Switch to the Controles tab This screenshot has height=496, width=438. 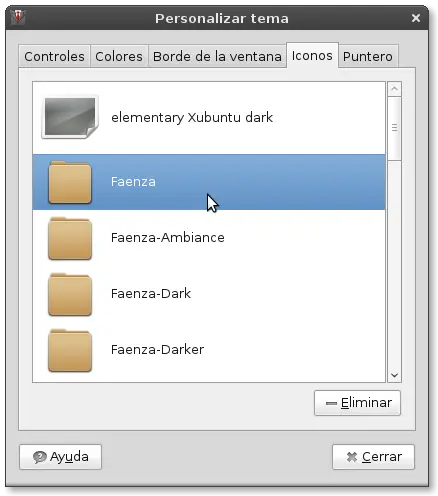[x=54, y=56]
